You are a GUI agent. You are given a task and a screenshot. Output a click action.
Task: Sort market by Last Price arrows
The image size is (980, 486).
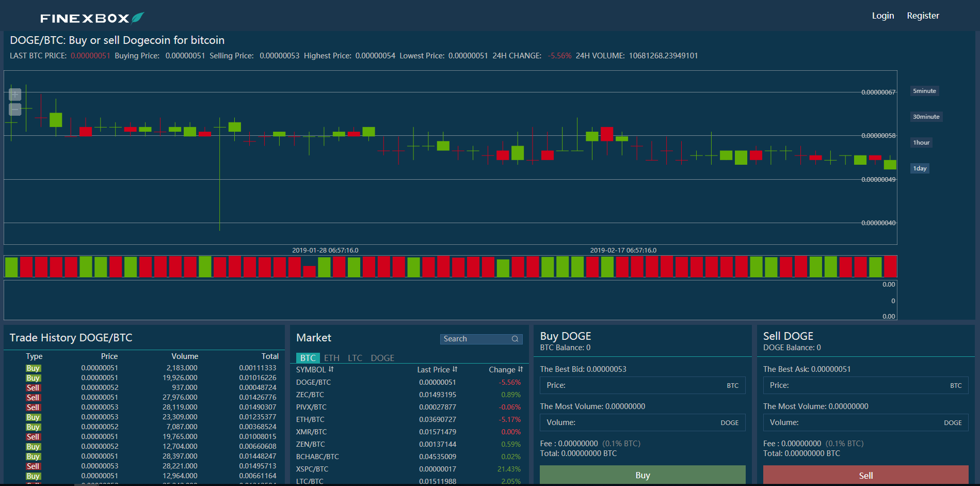pos(455,369)
